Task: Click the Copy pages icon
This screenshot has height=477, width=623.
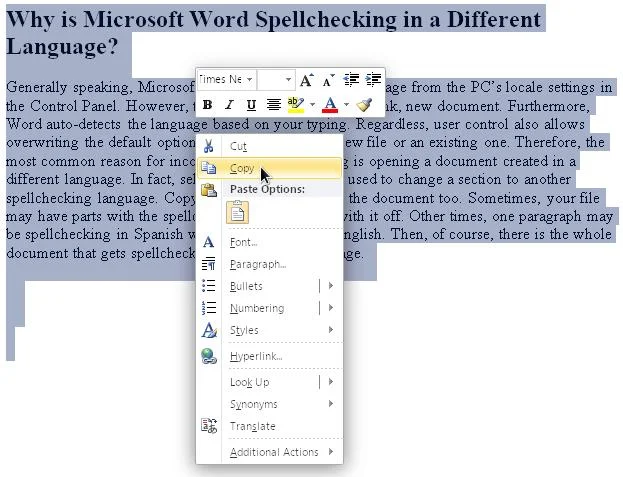Action: point(209,168)
